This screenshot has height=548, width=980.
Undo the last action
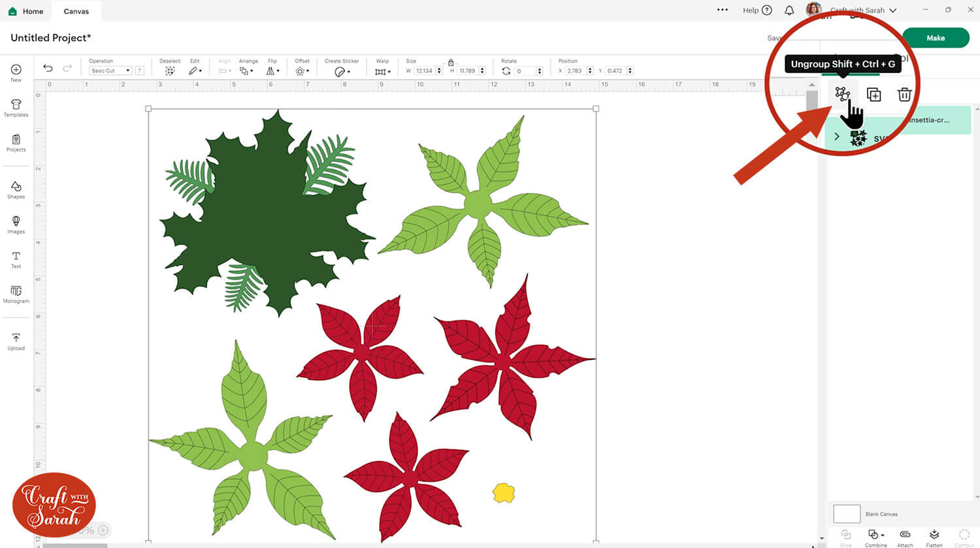48,68
